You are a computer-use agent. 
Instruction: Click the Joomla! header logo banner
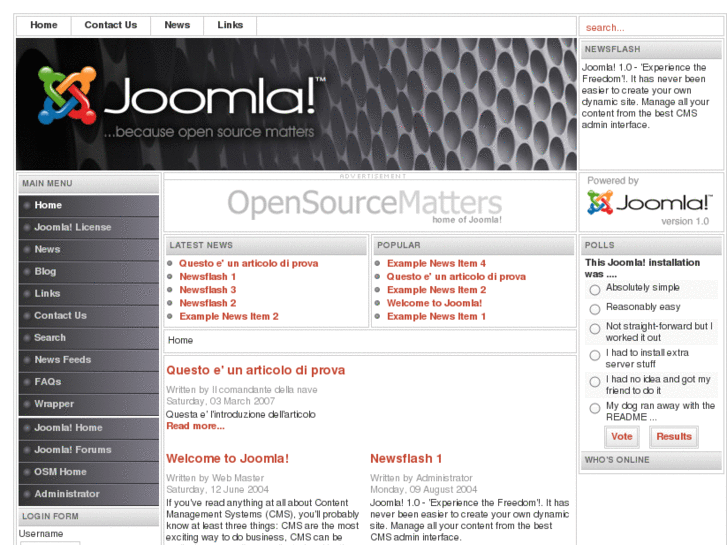(296, 104)
